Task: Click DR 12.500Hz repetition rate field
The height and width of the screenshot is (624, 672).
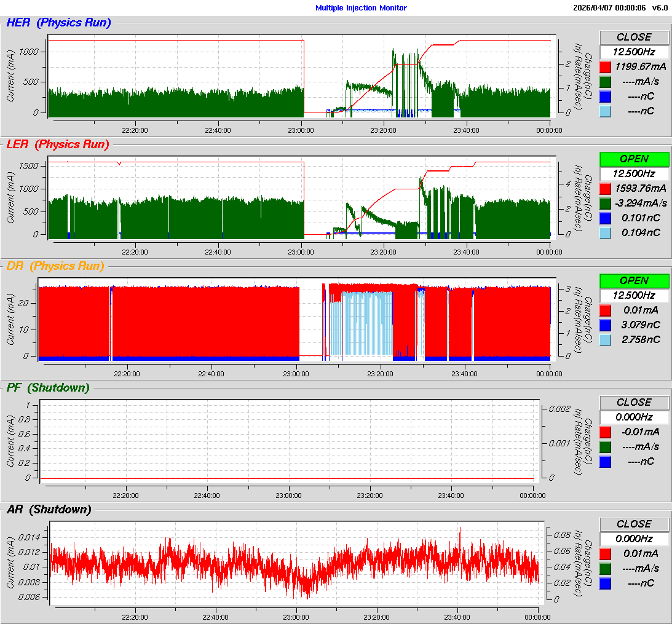Action: 634,296
